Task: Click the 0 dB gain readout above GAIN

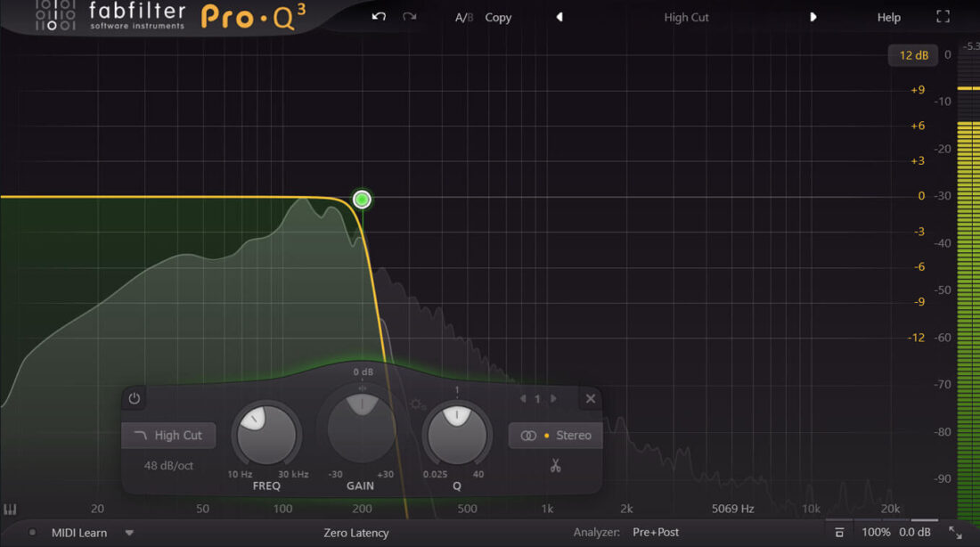Action: click(x=363, y=372)
